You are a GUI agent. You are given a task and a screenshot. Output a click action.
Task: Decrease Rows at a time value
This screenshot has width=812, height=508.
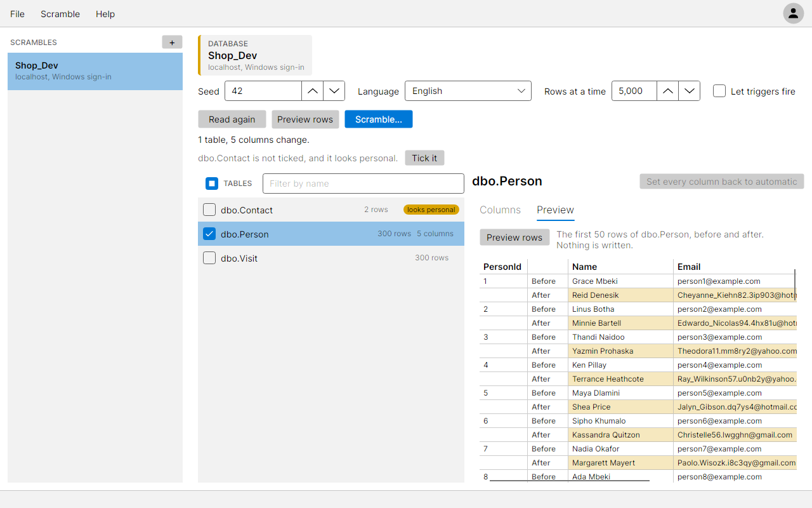[x=690, y=91]
